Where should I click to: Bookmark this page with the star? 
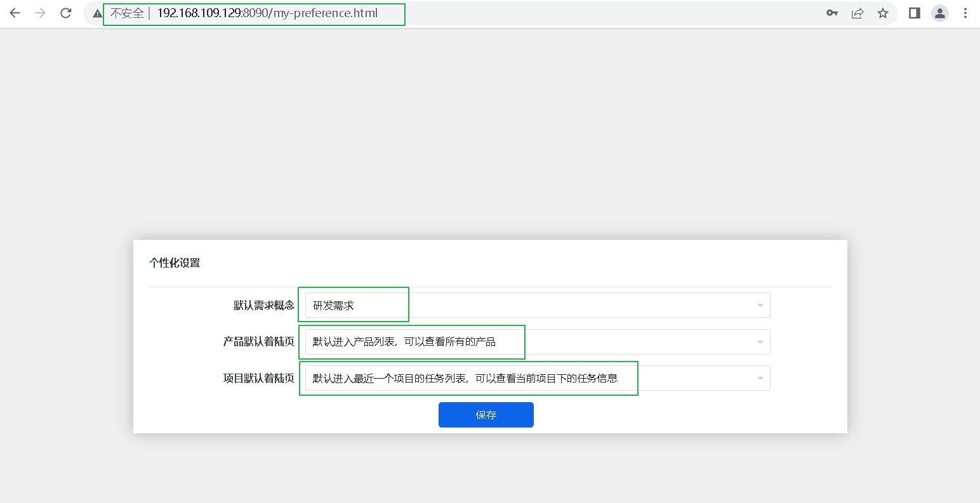883,13
